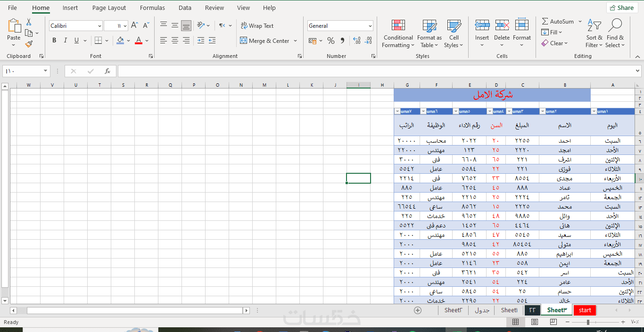Add a new sheet with plus icon
The width and height of the screenshot is (644, 332).
[417, 310]
